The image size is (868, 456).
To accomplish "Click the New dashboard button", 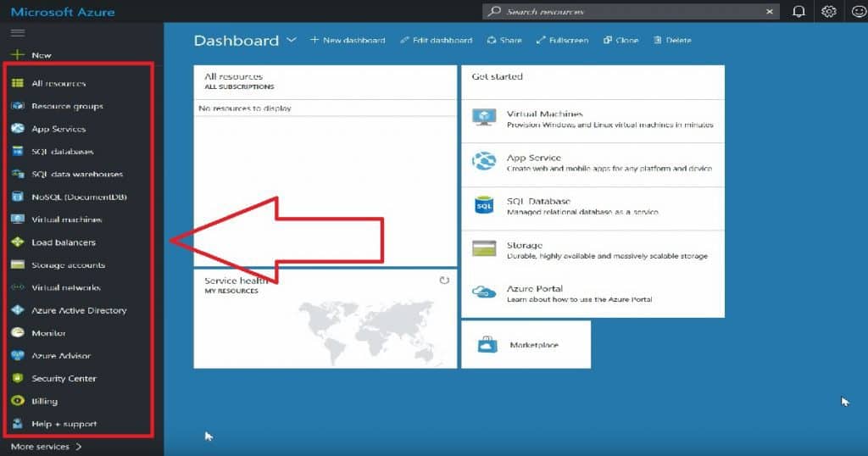I will (348, 40).
